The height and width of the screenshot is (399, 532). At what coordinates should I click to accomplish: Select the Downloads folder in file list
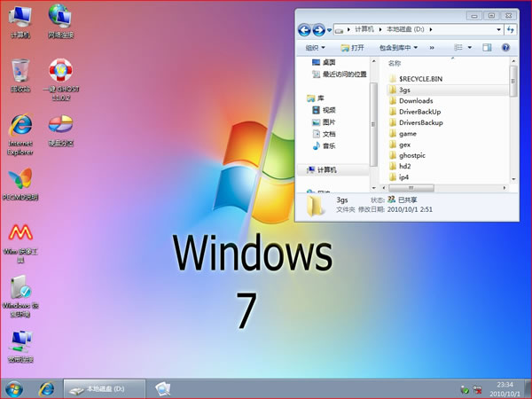414,101
